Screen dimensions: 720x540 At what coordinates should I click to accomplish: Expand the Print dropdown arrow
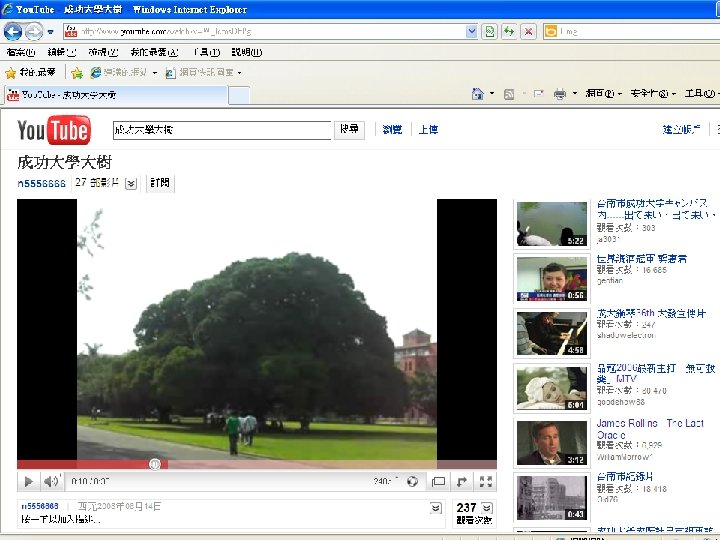click(x=574, y=94)
